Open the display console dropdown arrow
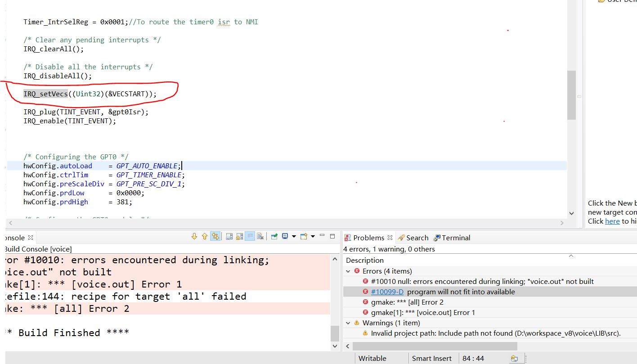637x364 pixels. click(294, 236)
